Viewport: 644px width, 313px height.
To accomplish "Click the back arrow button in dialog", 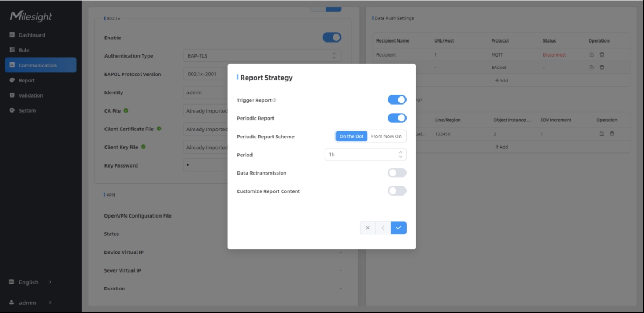I will (383, 228).
